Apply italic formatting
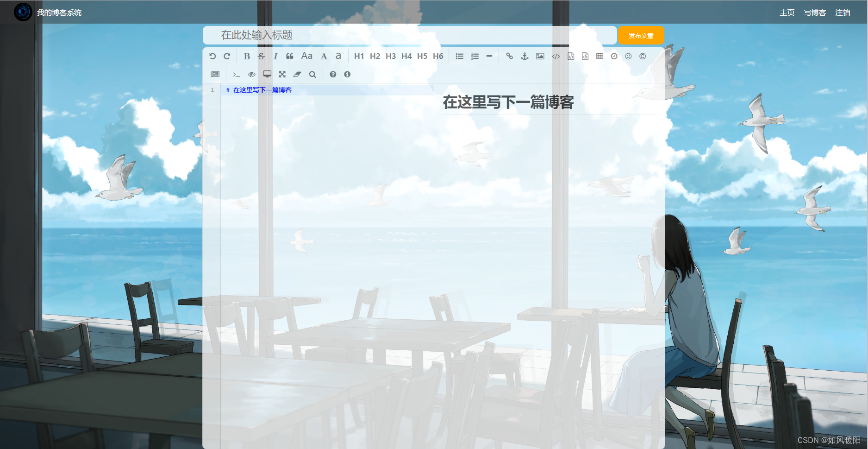Viewport: 868px width, 449px height. 275,56
